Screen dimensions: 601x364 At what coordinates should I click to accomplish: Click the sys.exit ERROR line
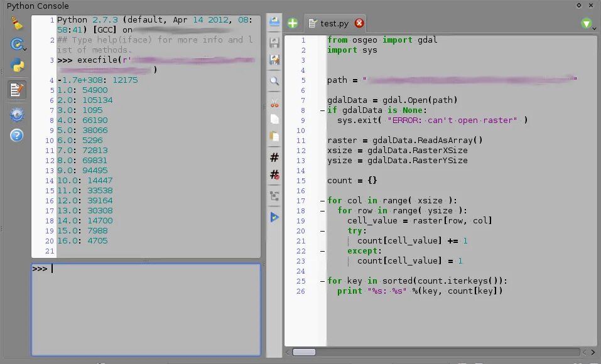432,120
